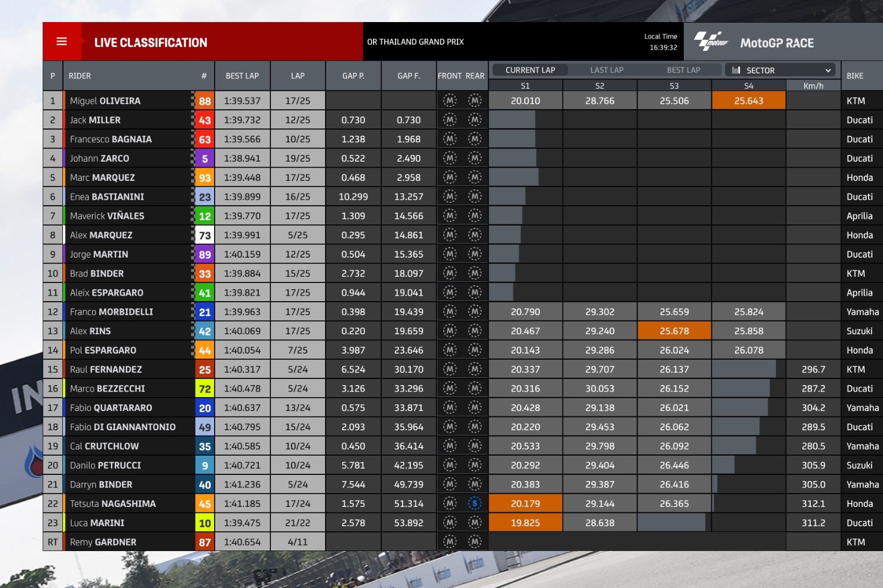Sort by GAP F. column header

coord(408,76)
